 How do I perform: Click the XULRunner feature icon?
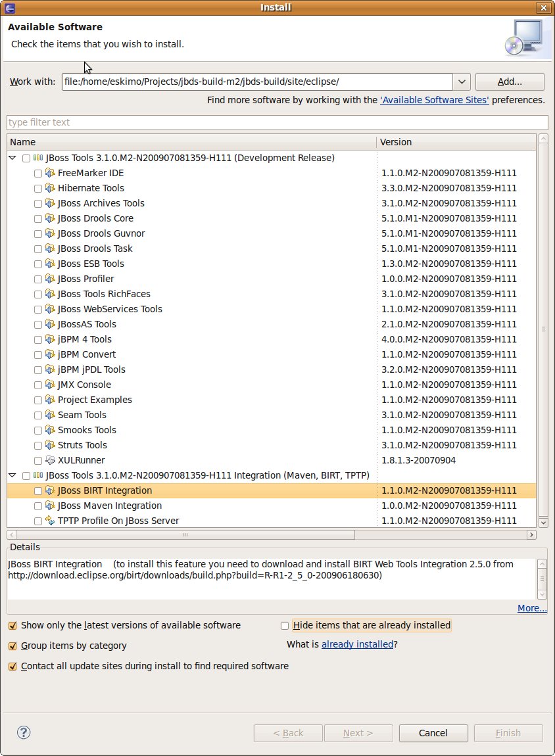(50, 460)
